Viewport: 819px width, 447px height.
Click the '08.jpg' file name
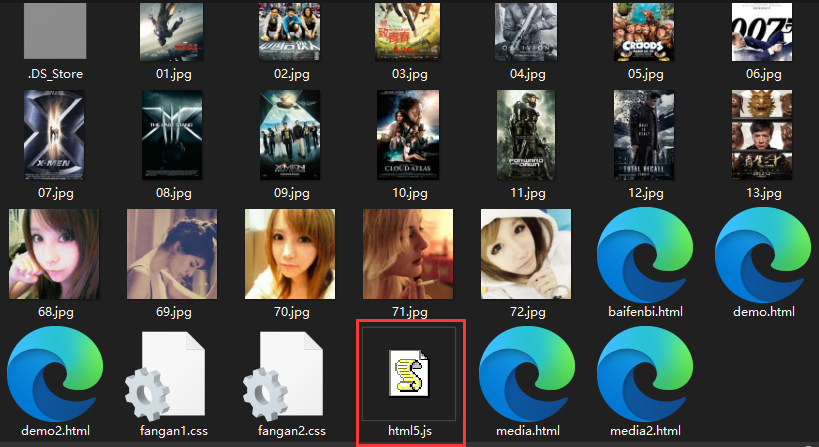(x=174, y=193)
